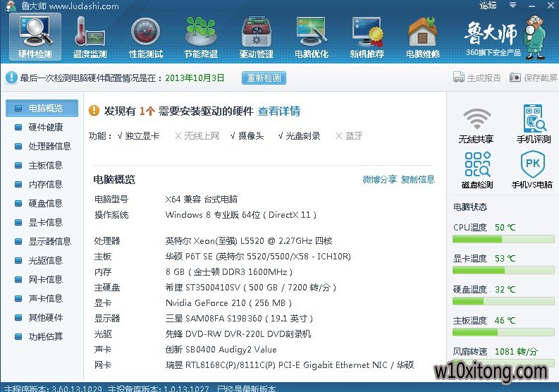The image size is (559, 392).
Task: Open 性能测试 performance test
Action: 146,37
